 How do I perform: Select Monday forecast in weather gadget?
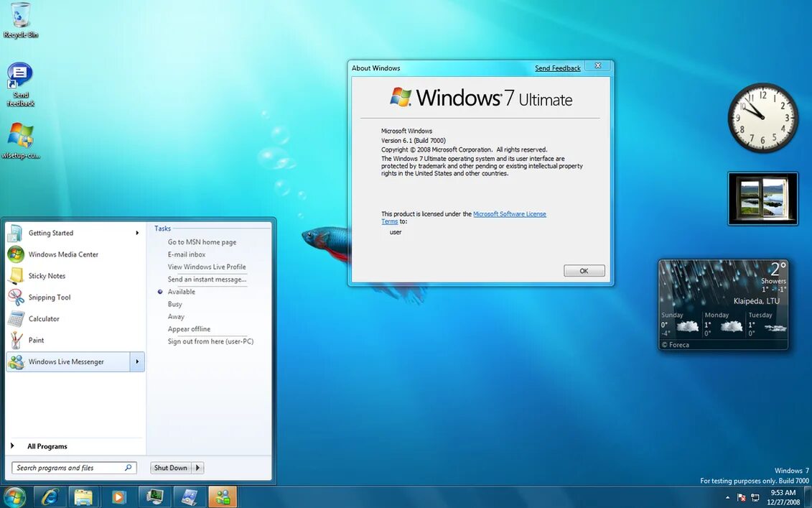724,325
